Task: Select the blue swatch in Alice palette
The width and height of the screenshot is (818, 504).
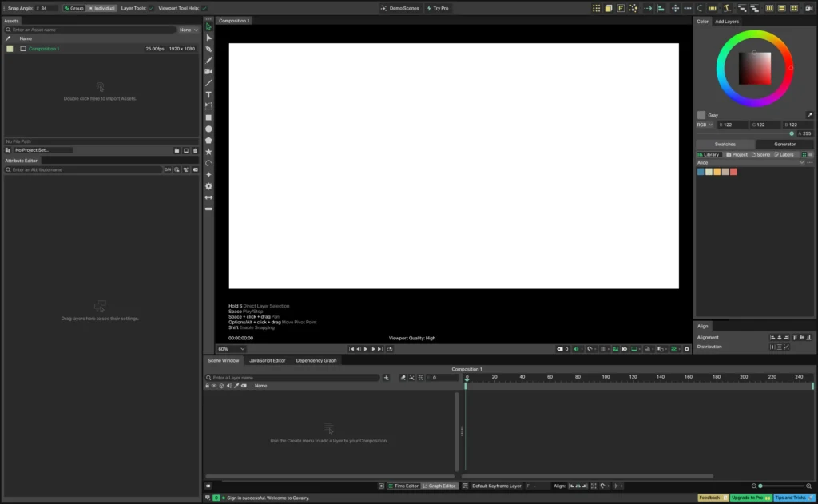Action: 701,172
